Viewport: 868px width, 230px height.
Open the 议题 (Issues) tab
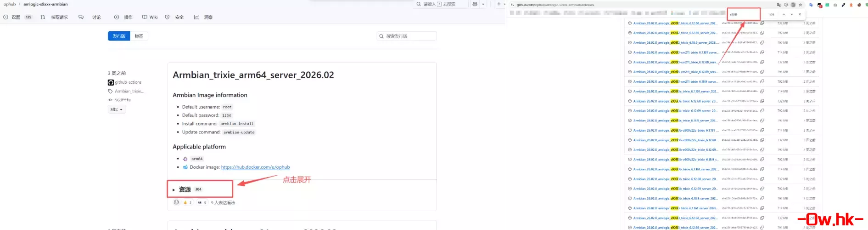(x=18, y=17)
